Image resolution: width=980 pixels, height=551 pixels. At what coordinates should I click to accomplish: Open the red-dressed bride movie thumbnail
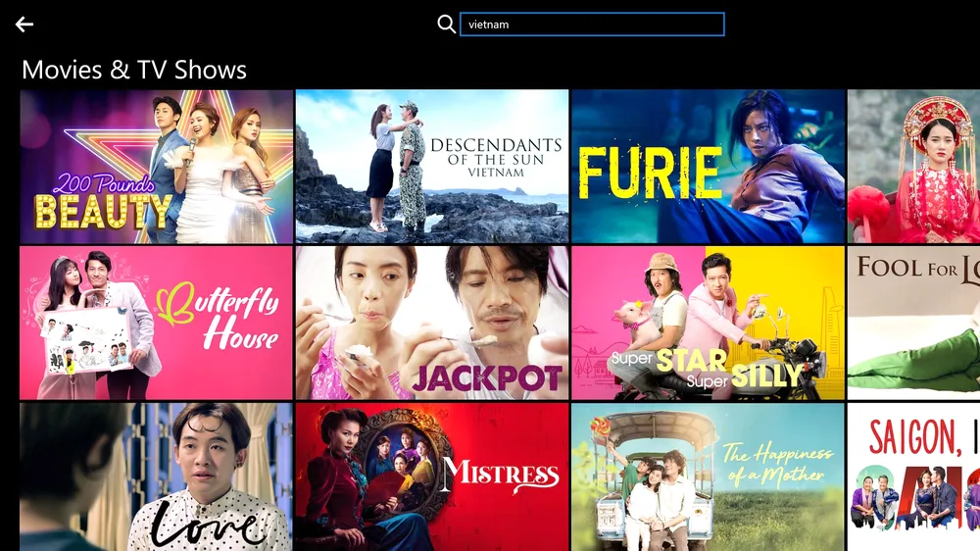pyautogui.click(x=913, y=167)
